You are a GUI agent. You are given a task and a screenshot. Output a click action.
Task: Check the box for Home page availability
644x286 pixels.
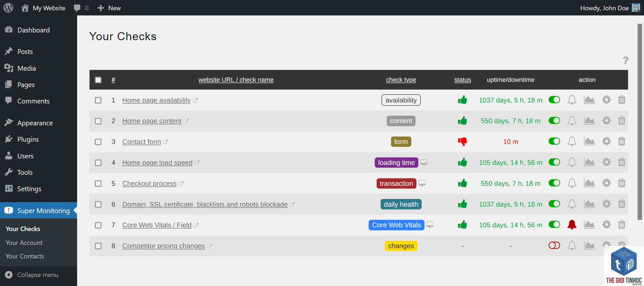tap(98, 100)
